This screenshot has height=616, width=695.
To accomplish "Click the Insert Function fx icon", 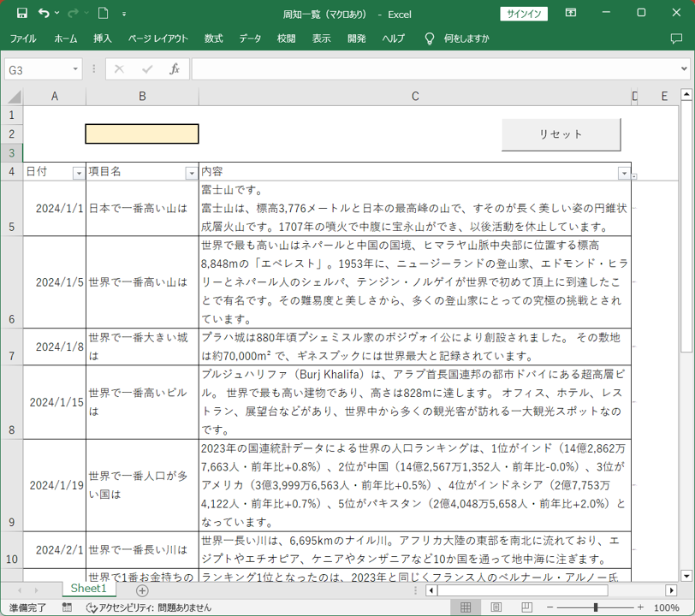I will (x=174, y=69).
